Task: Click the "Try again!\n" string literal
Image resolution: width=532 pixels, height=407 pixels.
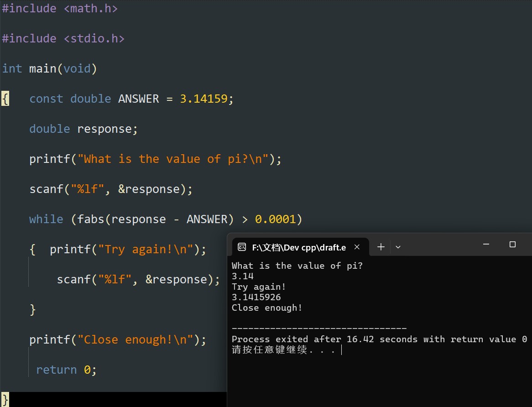Action: click(x=145, y=249)
